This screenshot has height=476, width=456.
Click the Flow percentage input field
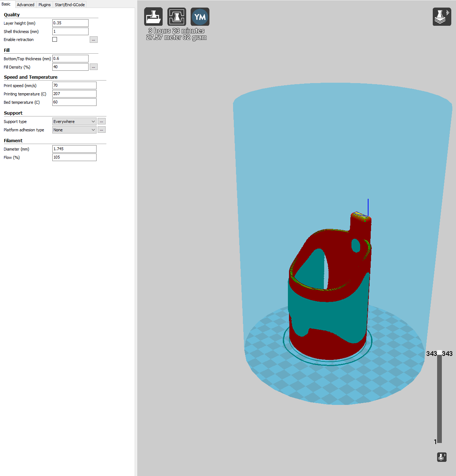click(x=74, y=157)
